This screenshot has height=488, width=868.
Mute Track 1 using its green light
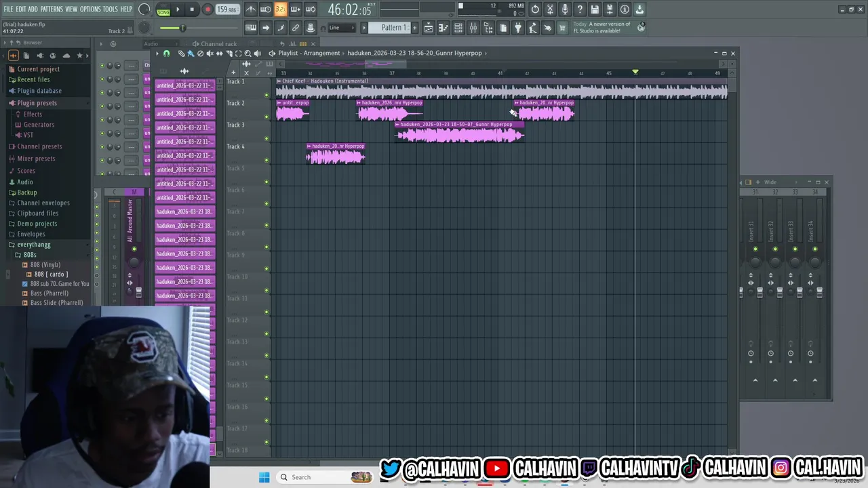point(267,95)
